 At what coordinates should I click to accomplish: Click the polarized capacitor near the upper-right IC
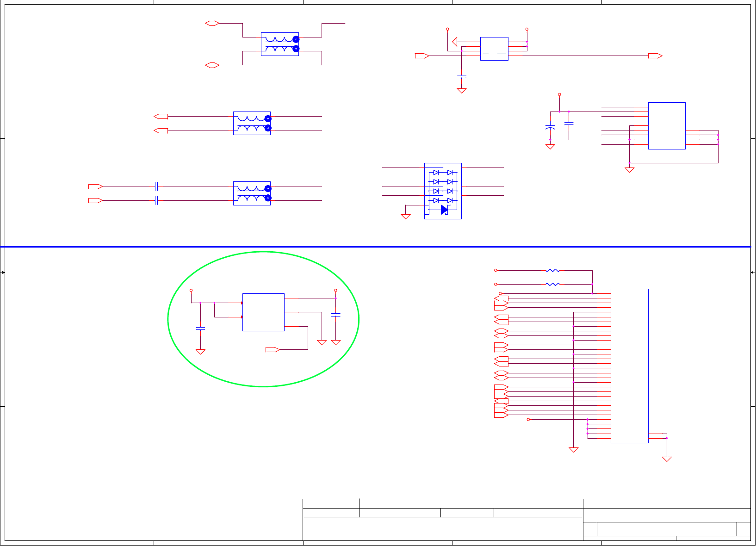point(550,127)
